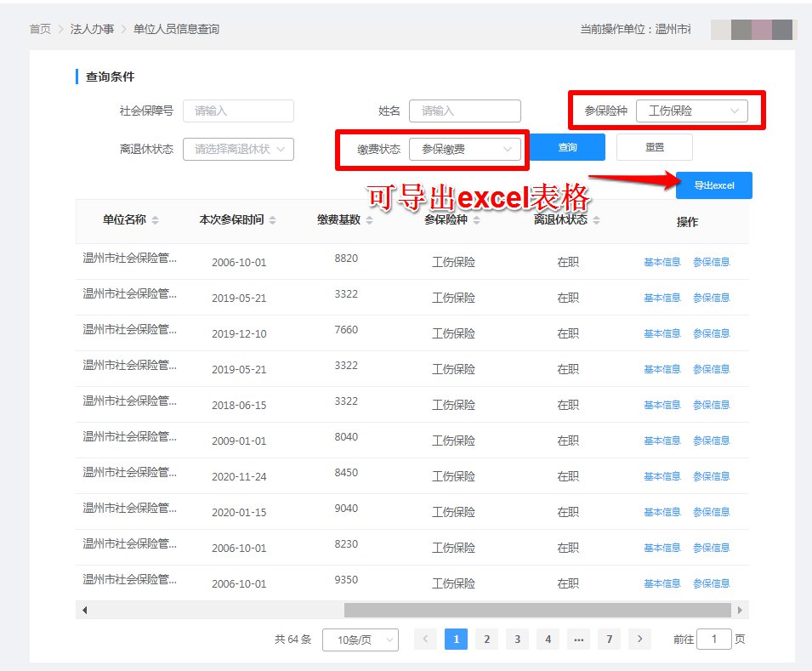Image resolution: width=812 pixels, height=671 pixels.
Task: Export results with 导出excel button
Action: [x=713, y=185]
